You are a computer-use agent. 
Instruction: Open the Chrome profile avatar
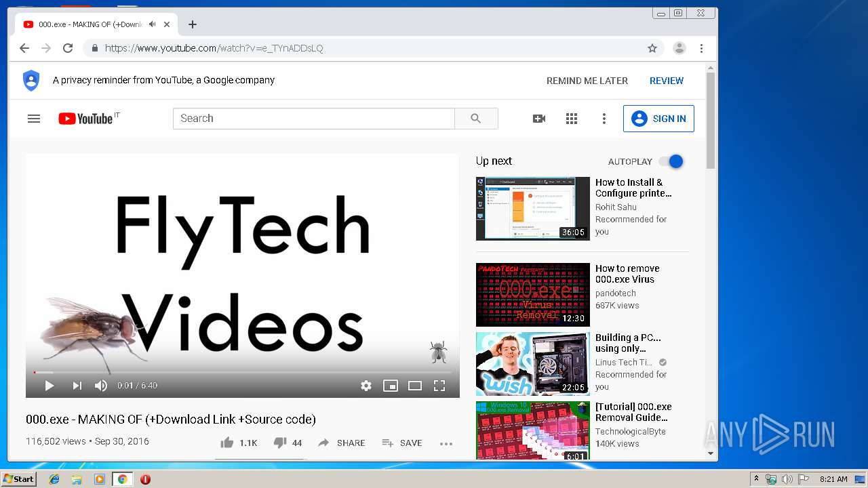click(x=679, y=48)
